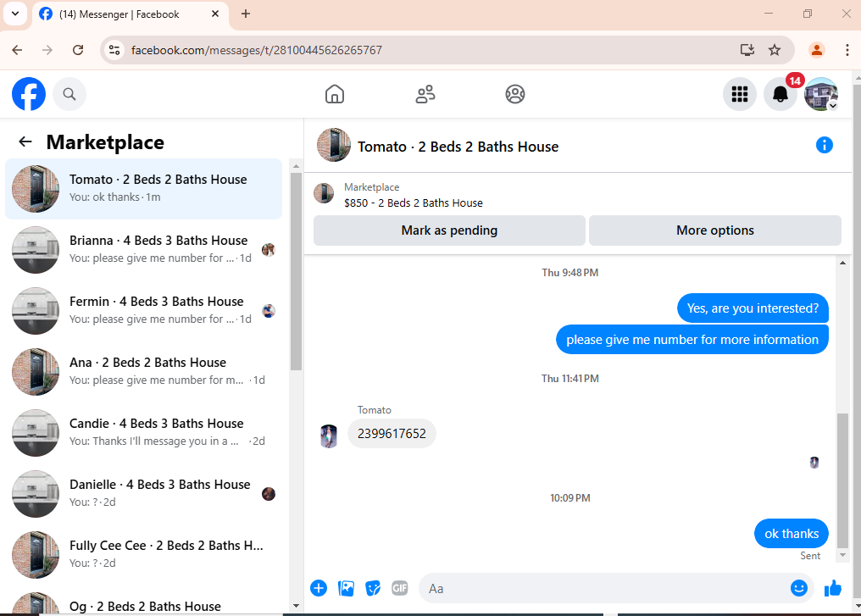
Task: Send a thumbs up like
Action: [833, 588]
